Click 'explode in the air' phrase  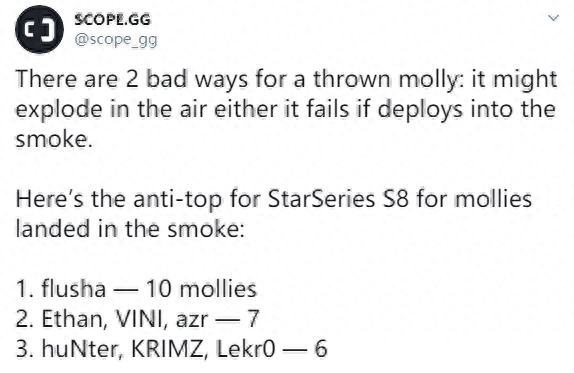coord(112,110)
